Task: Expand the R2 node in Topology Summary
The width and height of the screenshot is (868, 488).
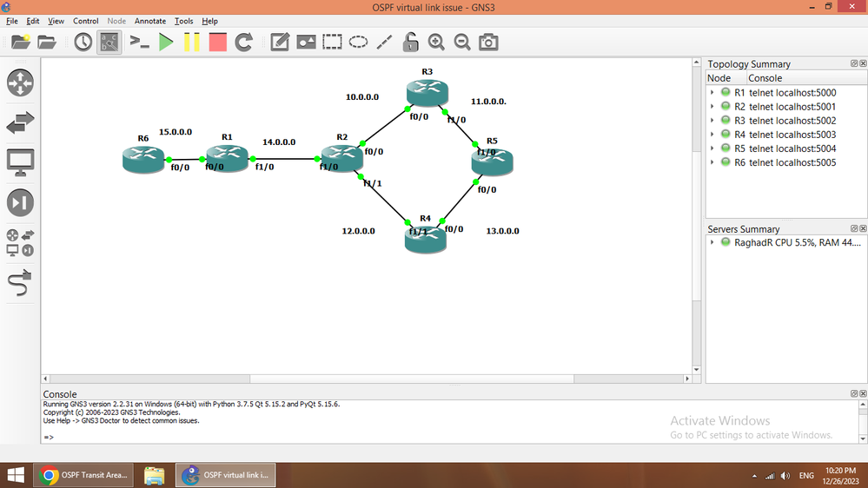Action: tap(712, 106)
